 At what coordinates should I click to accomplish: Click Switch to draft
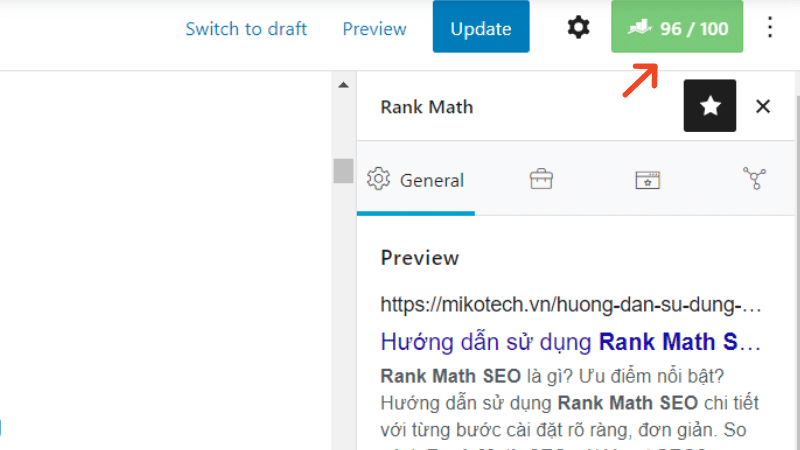click(x=246, y=29)
